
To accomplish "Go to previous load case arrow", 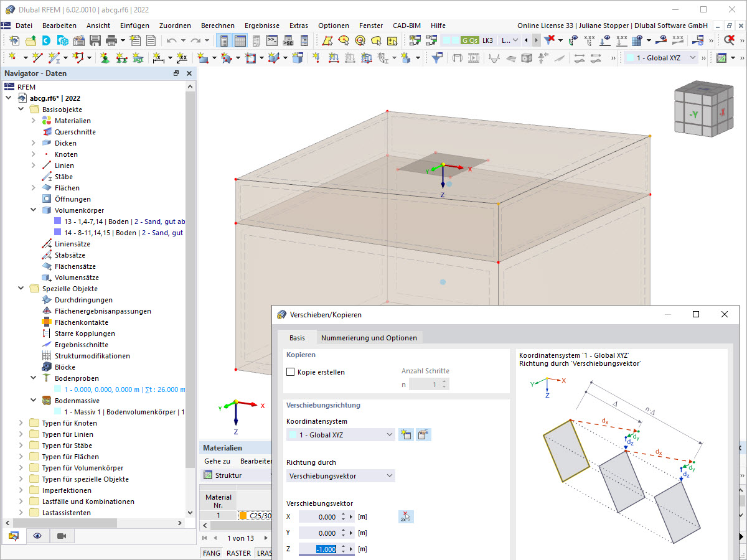I will [x=527, y=40].
